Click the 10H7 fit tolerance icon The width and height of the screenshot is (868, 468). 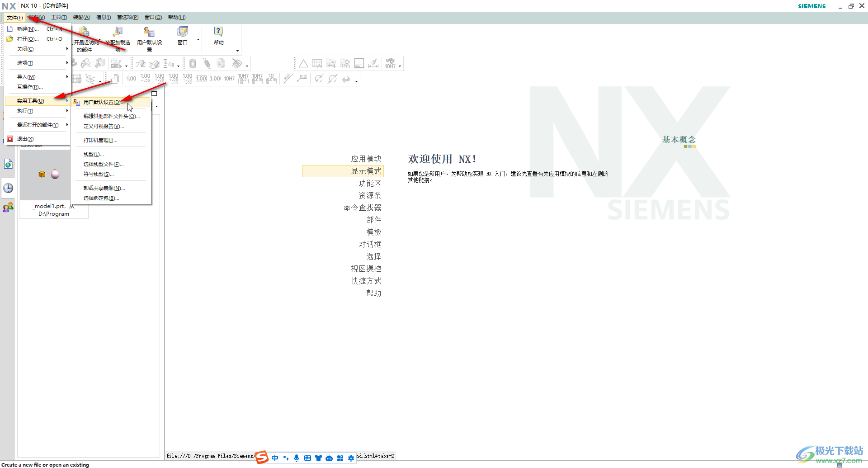tap(229, 79)
